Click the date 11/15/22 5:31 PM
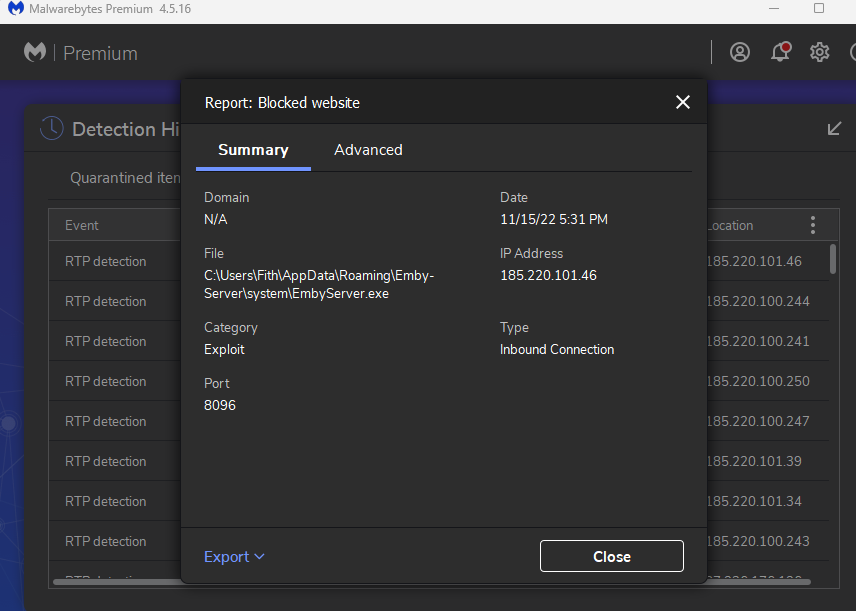856x611 pixels. [554, 219]
